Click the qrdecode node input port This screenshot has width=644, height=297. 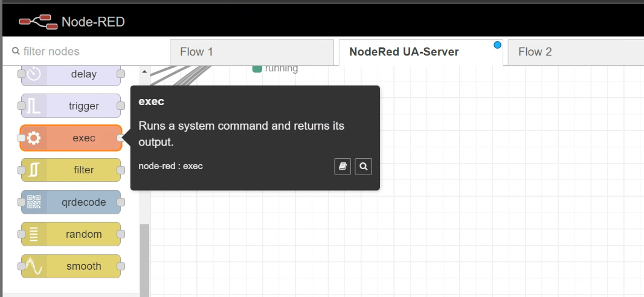coord(21,202)
